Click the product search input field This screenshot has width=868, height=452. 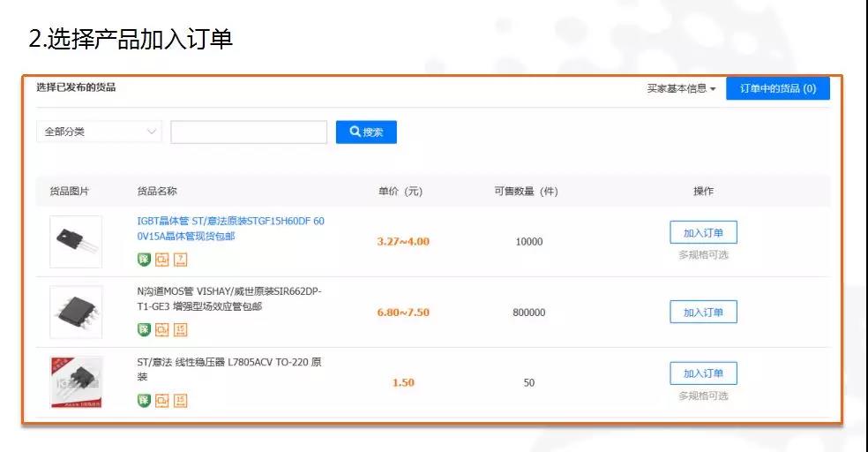click(248, 132)
